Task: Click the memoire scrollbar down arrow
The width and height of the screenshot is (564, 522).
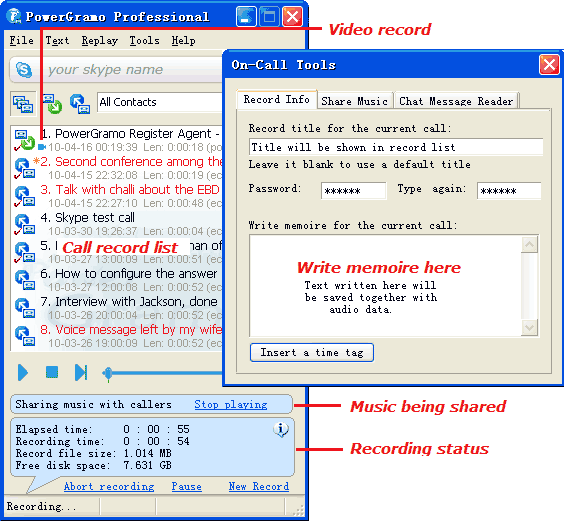Action: (x=529, y=327)
